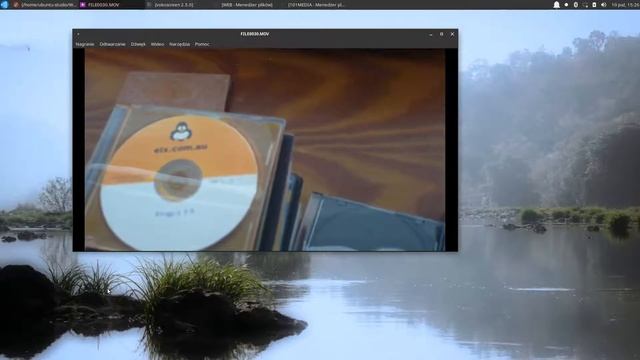This screenshot has height=360, width=640.
Task: Switch to the FILE0030.MOV taskbar entry
Action: coord(112,5)
